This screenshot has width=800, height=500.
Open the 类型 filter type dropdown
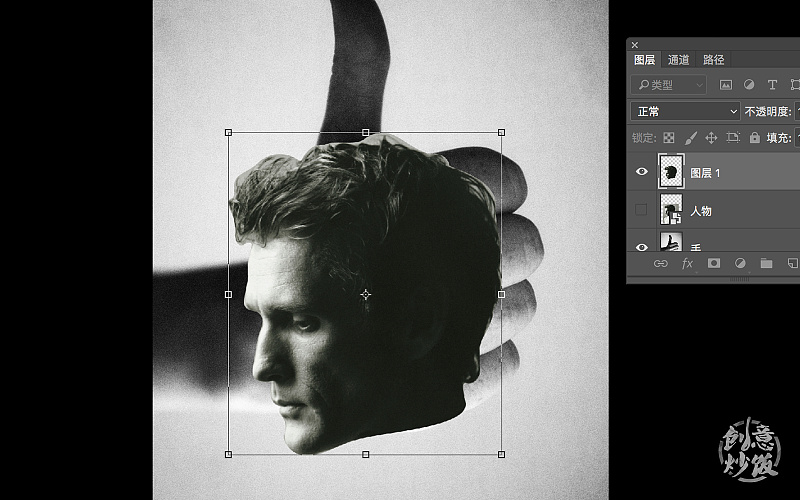pos(670,85)
